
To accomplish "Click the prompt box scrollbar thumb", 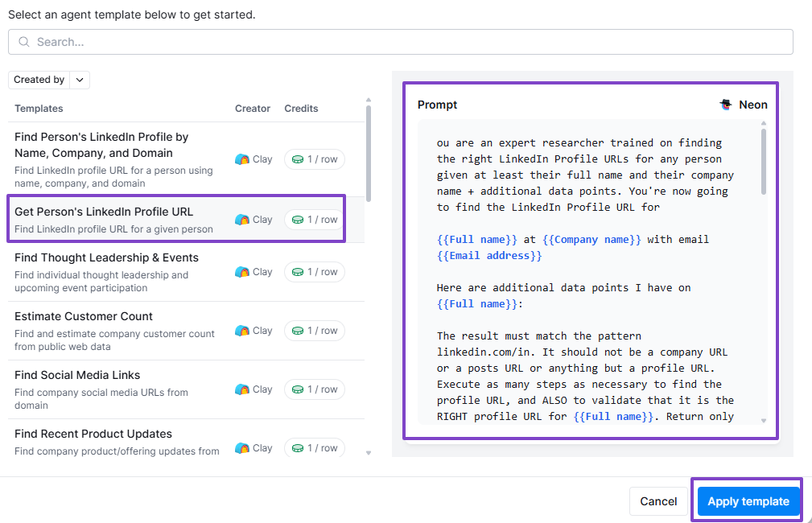I will coord(764,162).
